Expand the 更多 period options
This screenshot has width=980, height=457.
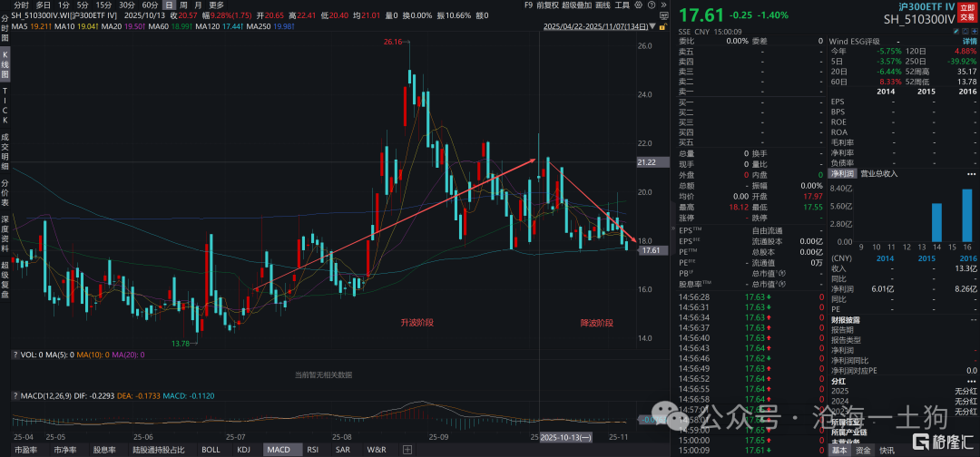(x=217, y=5)
